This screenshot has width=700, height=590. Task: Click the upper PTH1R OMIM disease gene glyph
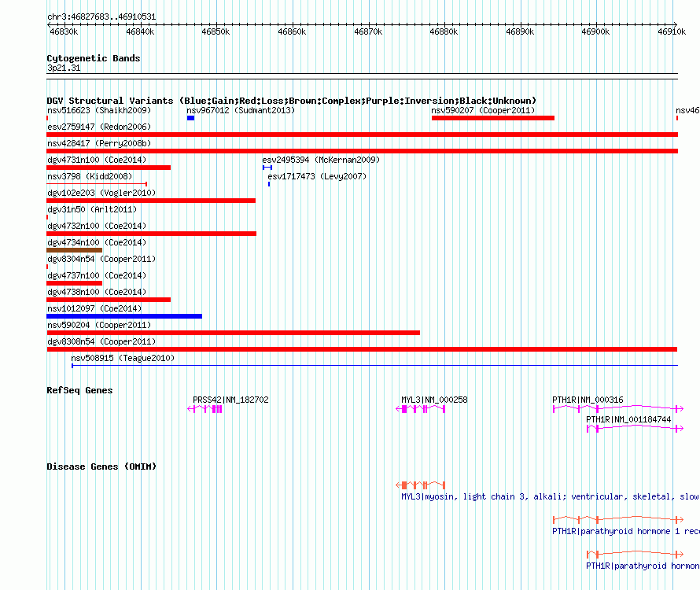tap(618, 519)
